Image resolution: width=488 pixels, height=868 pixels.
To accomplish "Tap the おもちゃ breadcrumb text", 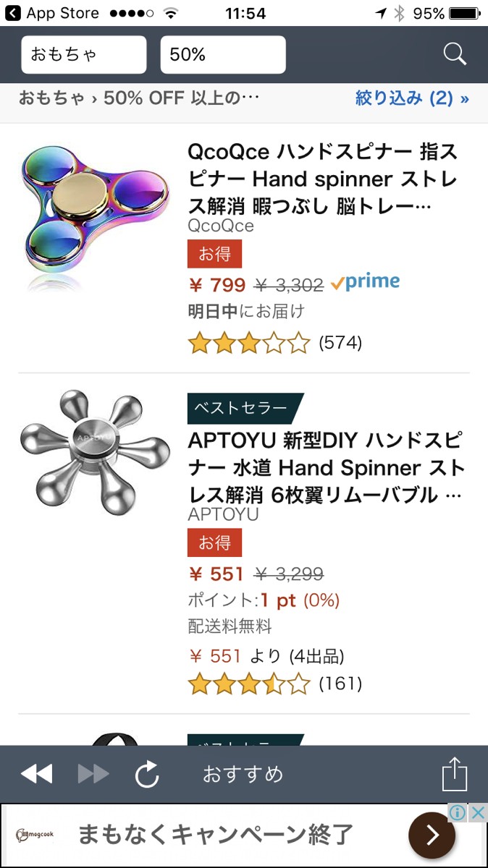I will (51, 98).
